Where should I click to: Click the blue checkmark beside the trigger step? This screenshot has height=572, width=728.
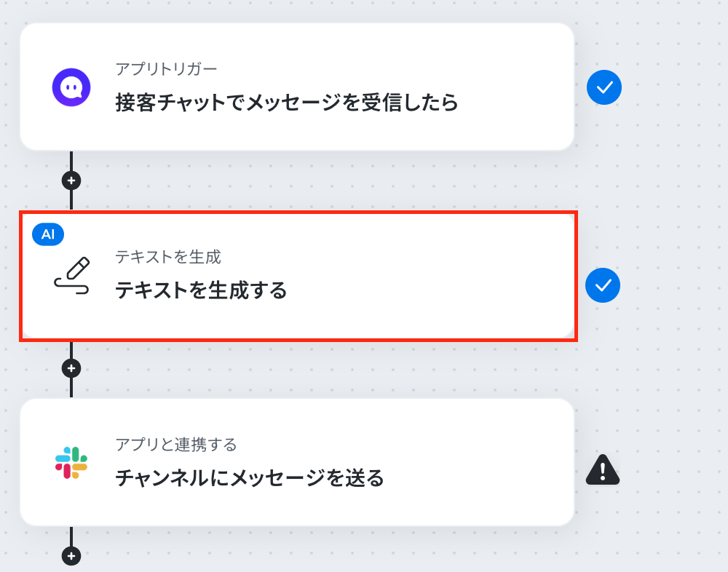[x=604, y=87]
